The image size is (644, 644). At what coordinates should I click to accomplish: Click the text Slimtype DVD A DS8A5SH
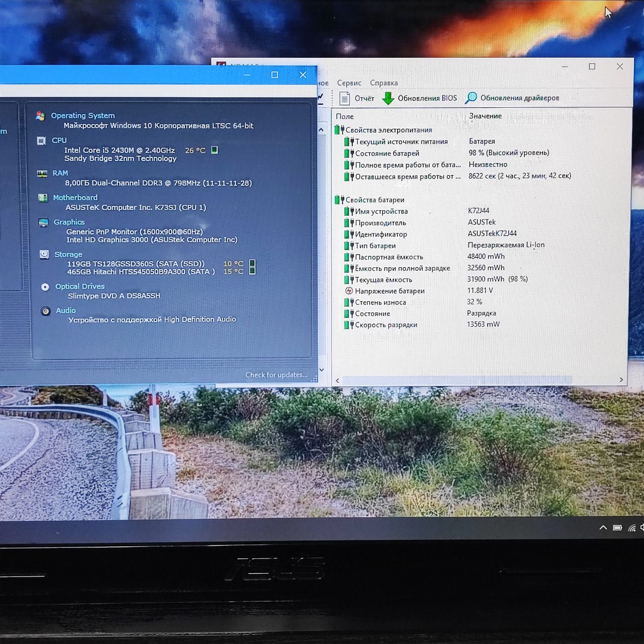coord(114,296)
